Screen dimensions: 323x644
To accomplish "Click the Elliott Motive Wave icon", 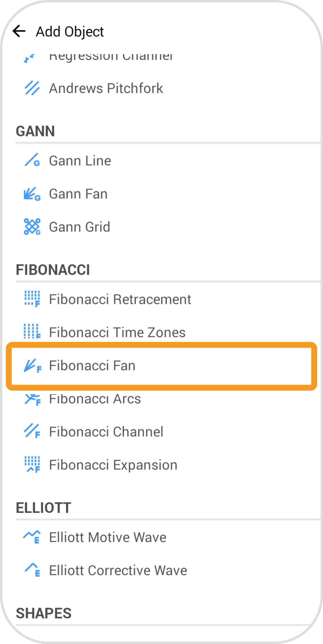I will pos(32,537).
